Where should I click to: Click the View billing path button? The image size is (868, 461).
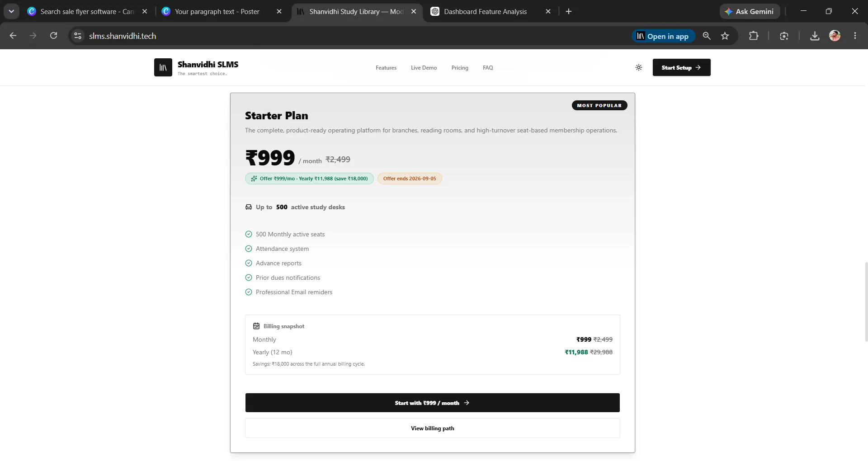[433, 428]
